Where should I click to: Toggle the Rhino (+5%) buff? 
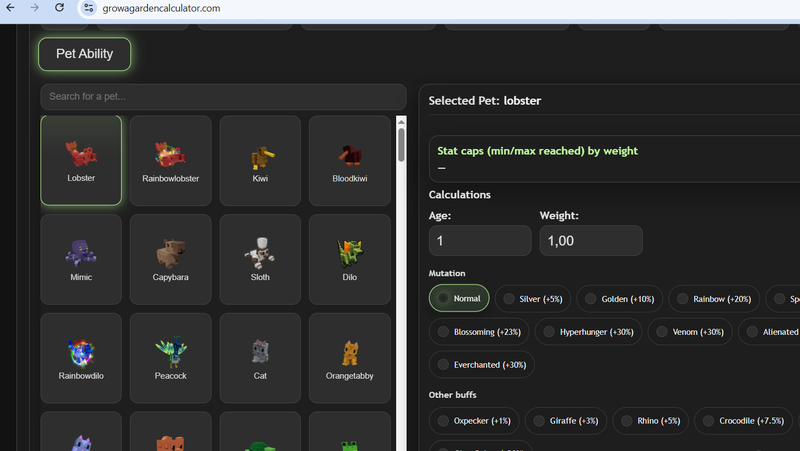pos(651,420)
